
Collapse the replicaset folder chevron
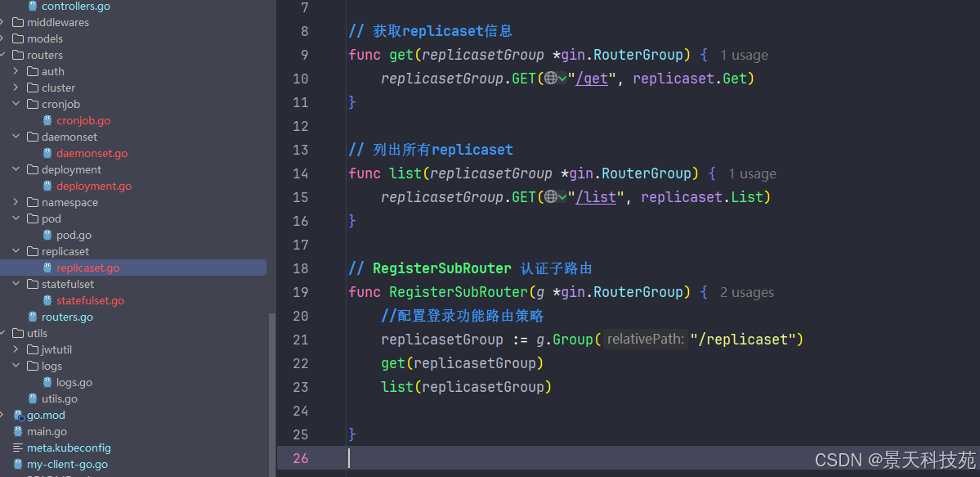[x=17, y=251]
